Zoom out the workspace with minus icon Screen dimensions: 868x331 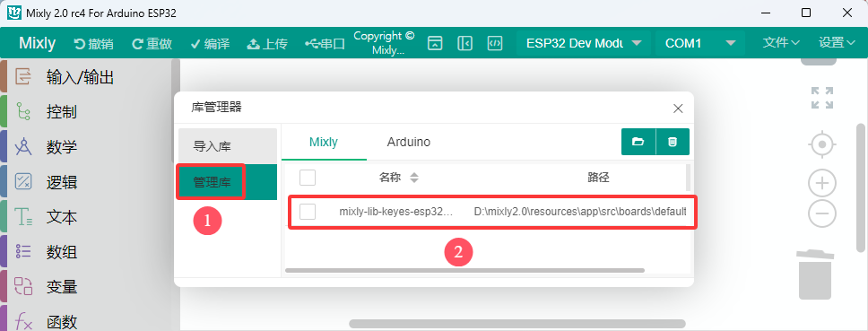click(x=822, y=213)
